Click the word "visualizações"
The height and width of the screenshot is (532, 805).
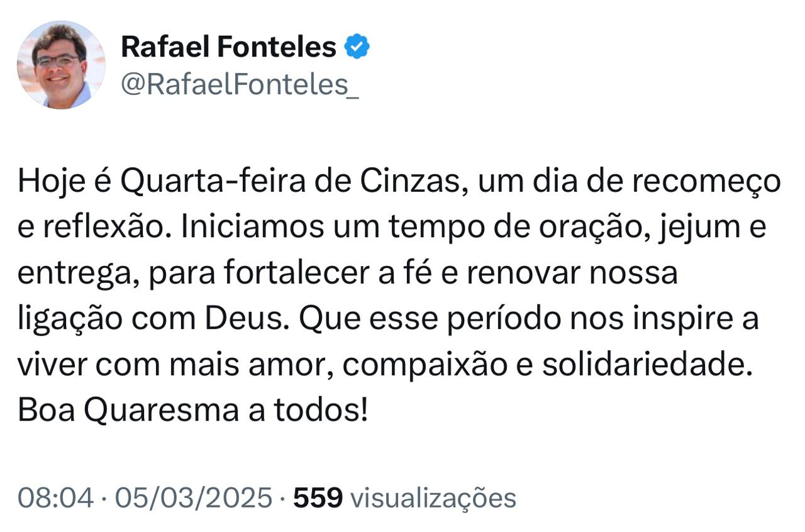433,498
